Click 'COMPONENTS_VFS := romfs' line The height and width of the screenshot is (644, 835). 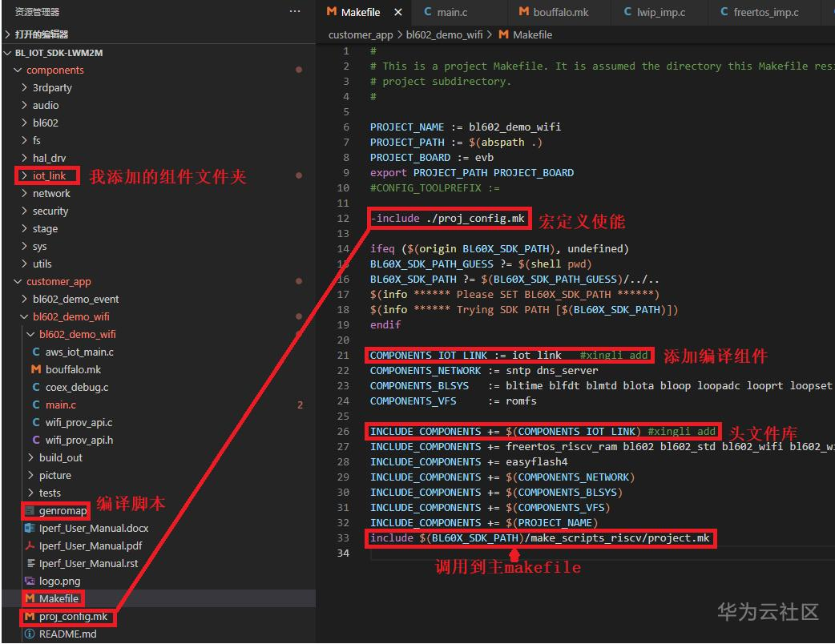(x=454, y=400)
